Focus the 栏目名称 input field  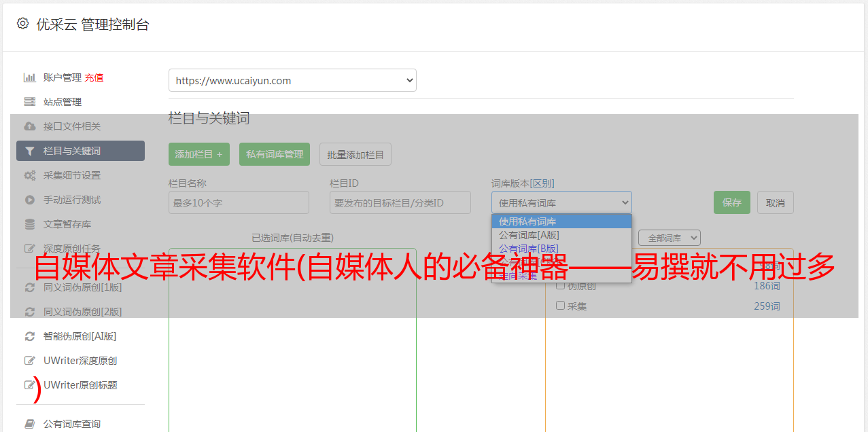point(239,202)
